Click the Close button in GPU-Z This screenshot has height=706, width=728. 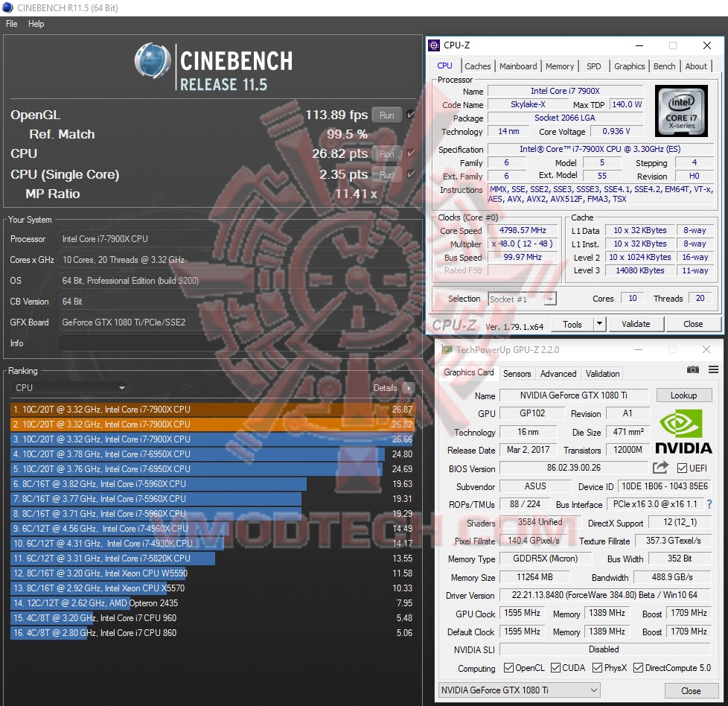coord(690,690)
